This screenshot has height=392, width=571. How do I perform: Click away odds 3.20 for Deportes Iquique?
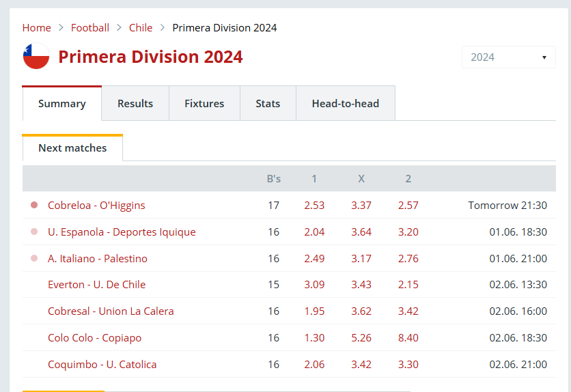(408, 232)
